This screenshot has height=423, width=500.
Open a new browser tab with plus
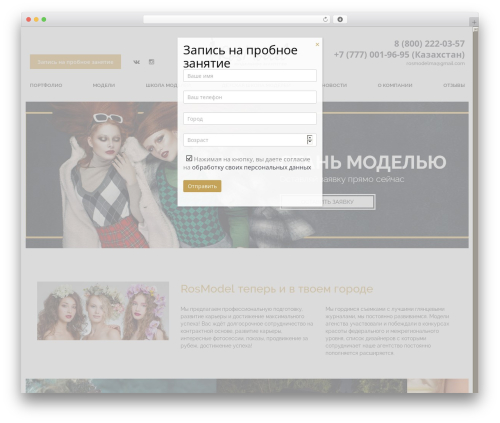click(x=474, y=22)
